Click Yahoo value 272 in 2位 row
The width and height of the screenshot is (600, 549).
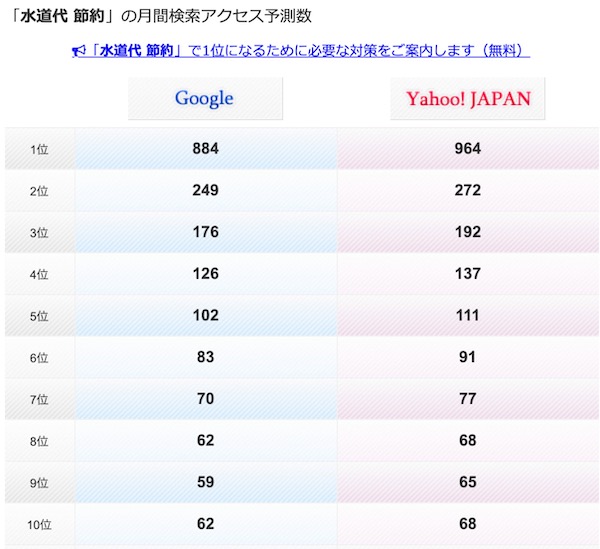coord(468,190)
